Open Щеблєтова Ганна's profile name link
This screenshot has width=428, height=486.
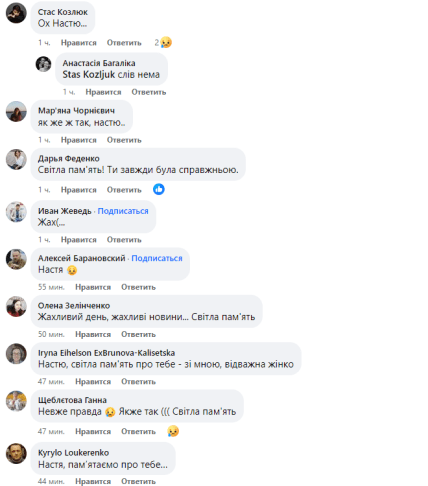point(72,400)
